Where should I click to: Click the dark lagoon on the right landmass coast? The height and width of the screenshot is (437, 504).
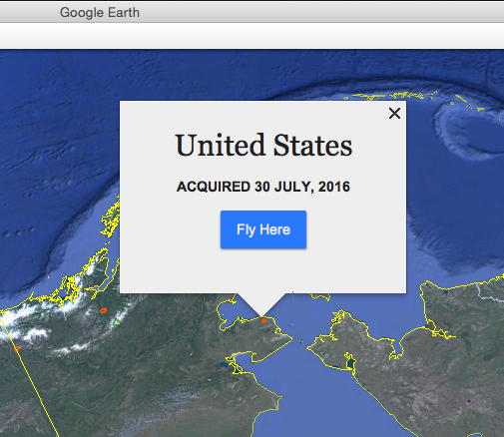coord(350,362)
